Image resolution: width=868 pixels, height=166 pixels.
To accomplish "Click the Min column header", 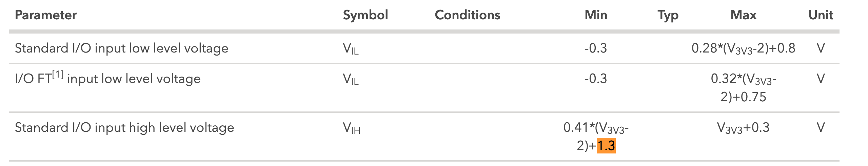I will [x=596, y=15].
